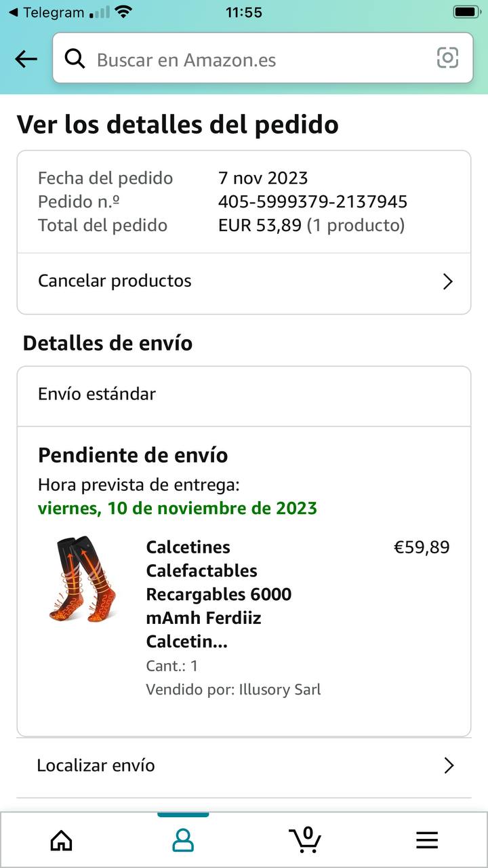Tap the back arrow icon
Image resolution: width=488 pixels, height=868 pixels.
(x=26, y=59)
